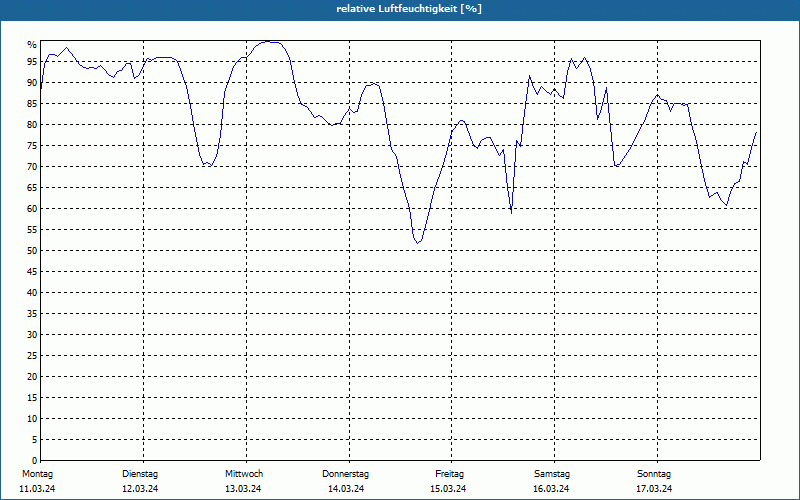Click the date '13.03.24'
800x500 pixels.
coord(243,489)
